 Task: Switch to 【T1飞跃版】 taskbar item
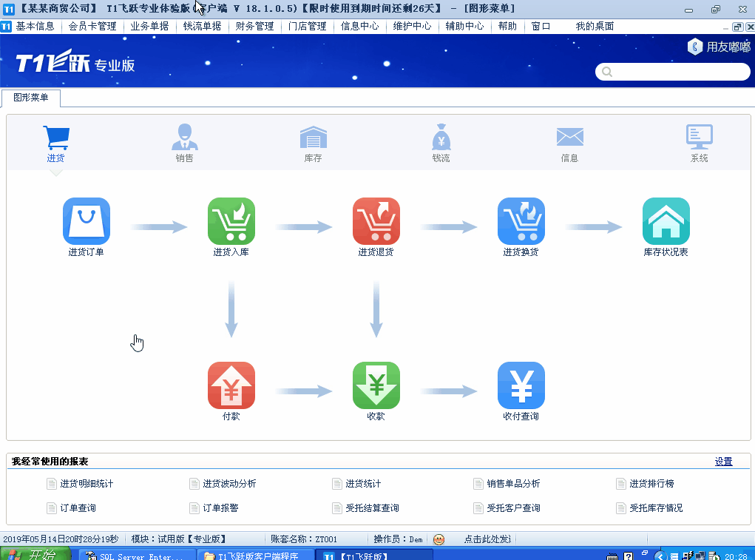click(x=375, y=555)
